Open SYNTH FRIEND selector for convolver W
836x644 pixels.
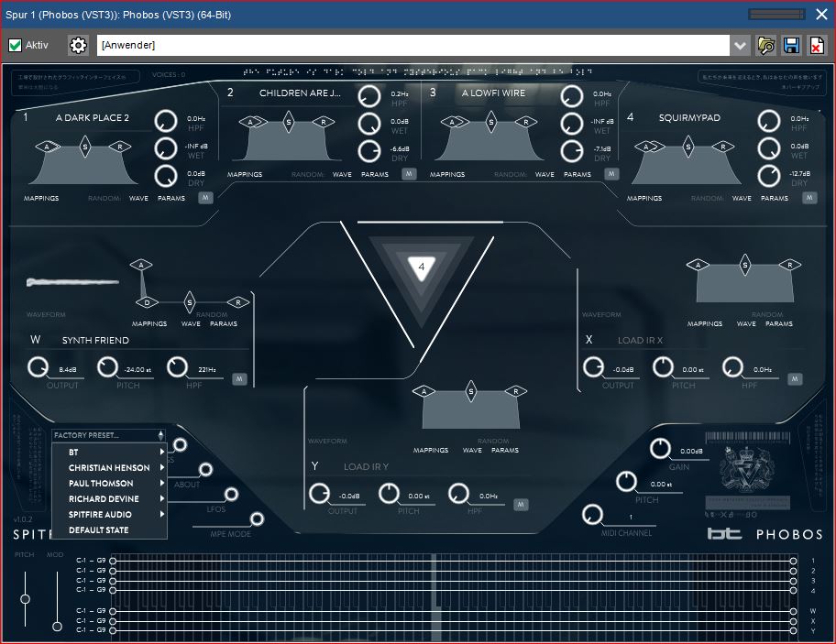tap(95, 341)
